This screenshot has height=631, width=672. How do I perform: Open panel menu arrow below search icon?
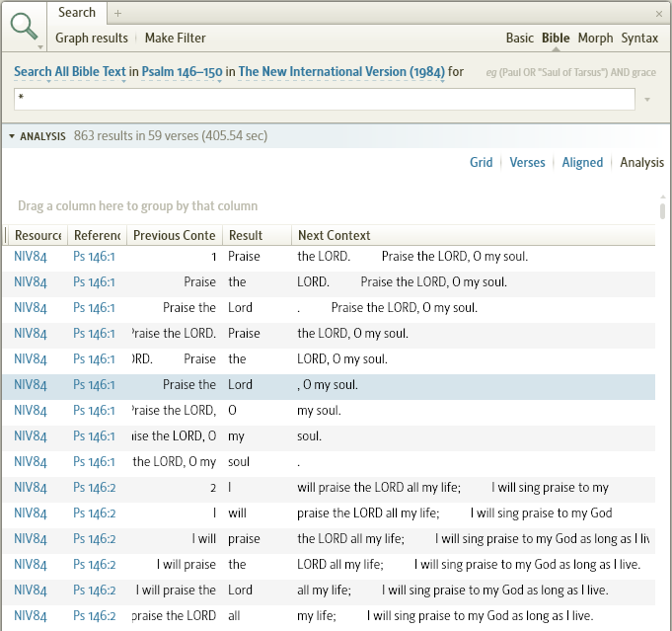(40, 46)
